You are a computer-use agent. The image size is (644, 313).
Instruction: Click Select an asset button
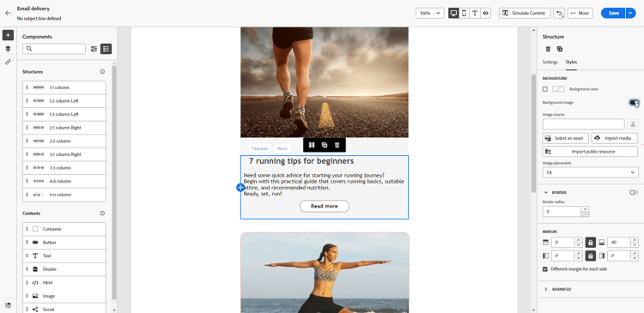pos(566,138)
